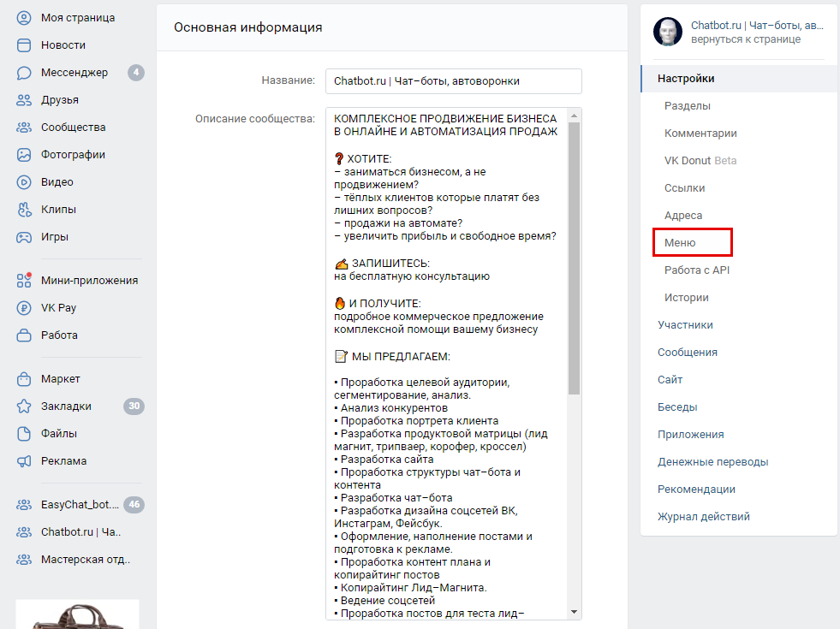
Task: Open the Games controller icon
Action: pos(24,236)
